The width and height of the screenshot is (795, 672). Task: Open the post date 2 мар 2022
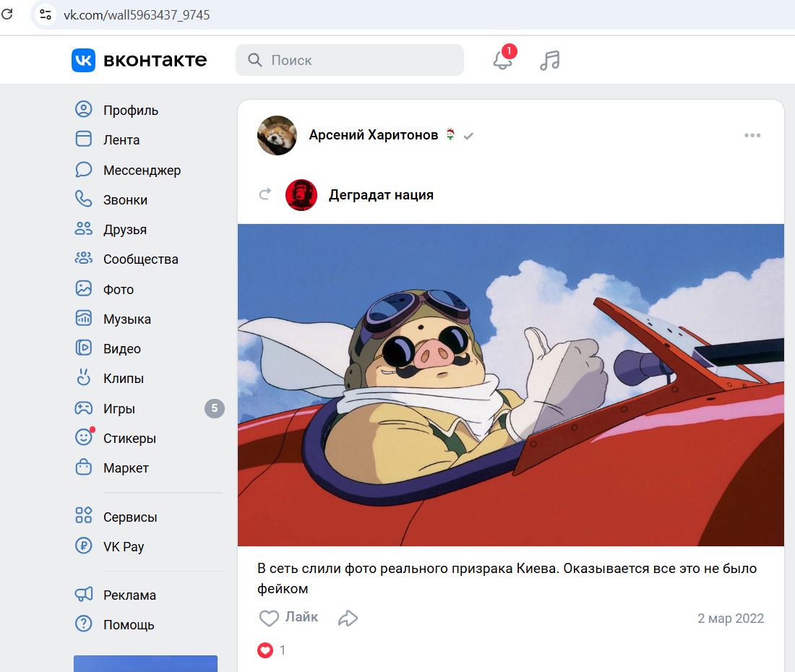tap(731, 619)
